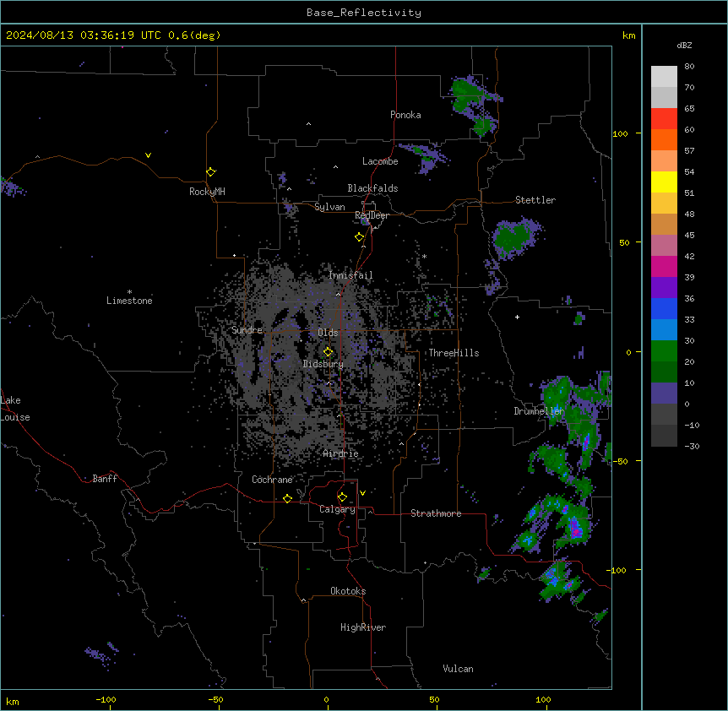Select the Airdrie label

point(341,453)
